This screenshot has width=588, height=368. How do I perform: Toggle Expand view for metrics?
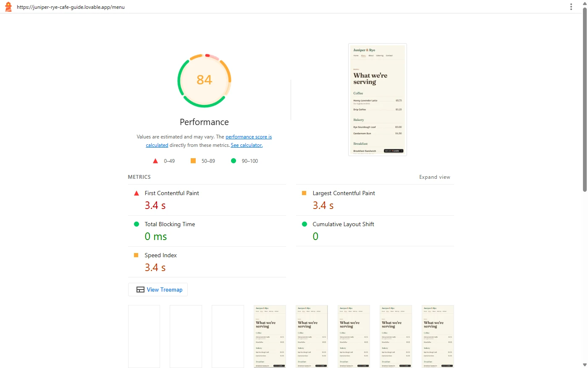point(435,177)
